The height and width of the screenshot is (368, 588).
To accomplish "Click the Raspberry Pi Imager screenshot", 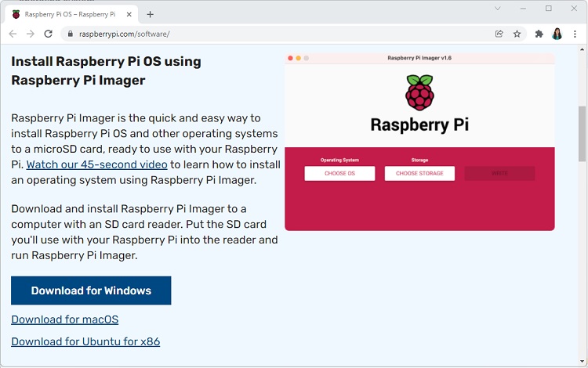I will (419, 142).
